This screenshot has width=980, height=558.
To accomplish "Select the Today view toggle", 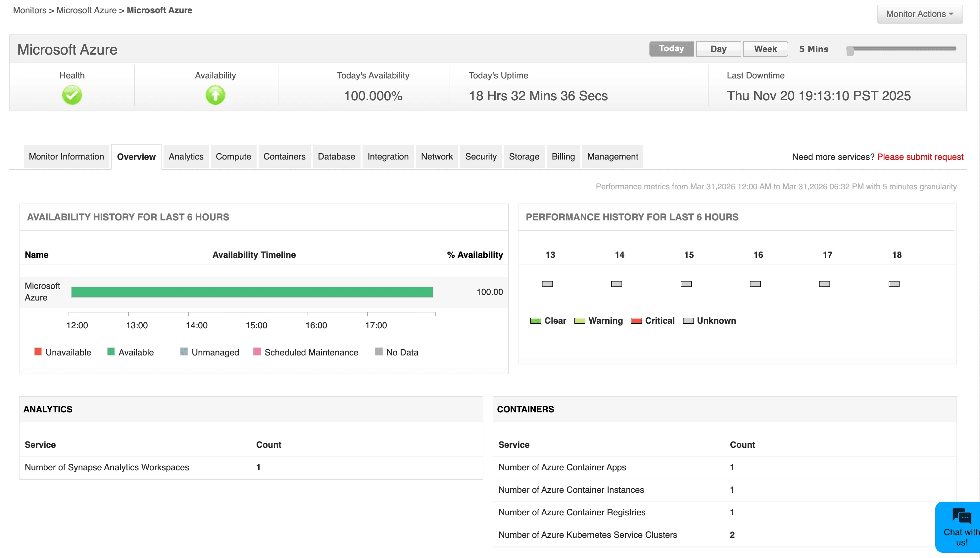I will pyautogui.click(x=671, y=49).
